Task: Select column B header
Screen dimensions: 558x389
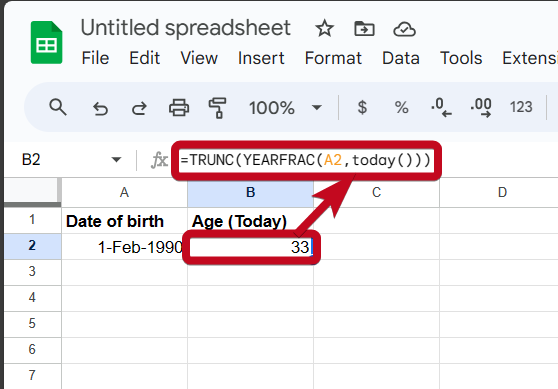Action: 251,193
